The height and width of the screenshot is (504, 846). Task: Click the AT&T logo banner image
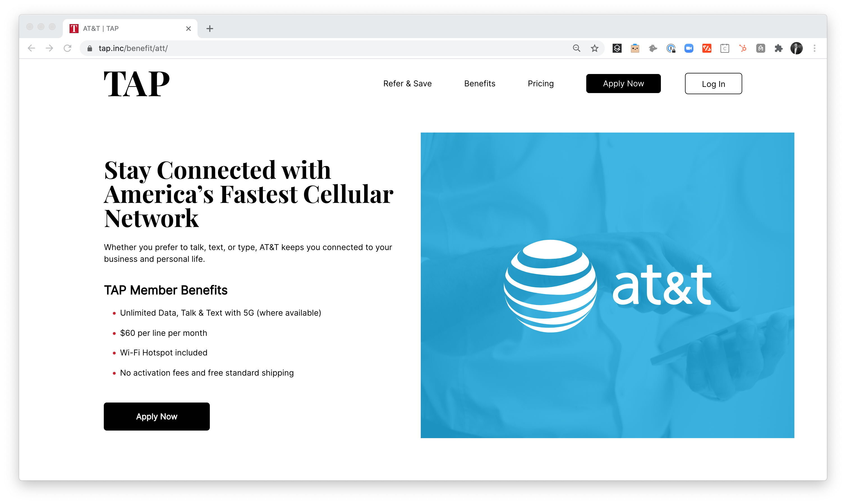[x=607, y=285]
